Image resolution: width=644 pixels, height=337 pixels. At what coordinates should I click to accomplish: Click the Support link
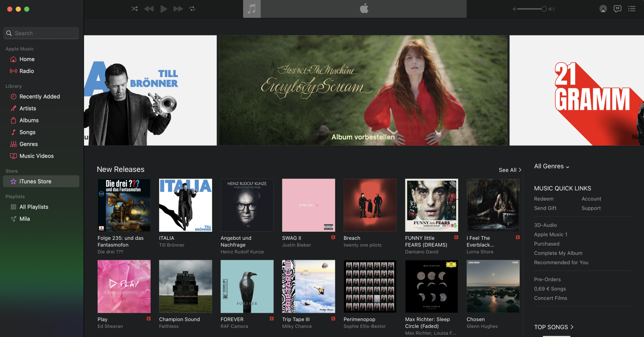(x=591, y=208)
